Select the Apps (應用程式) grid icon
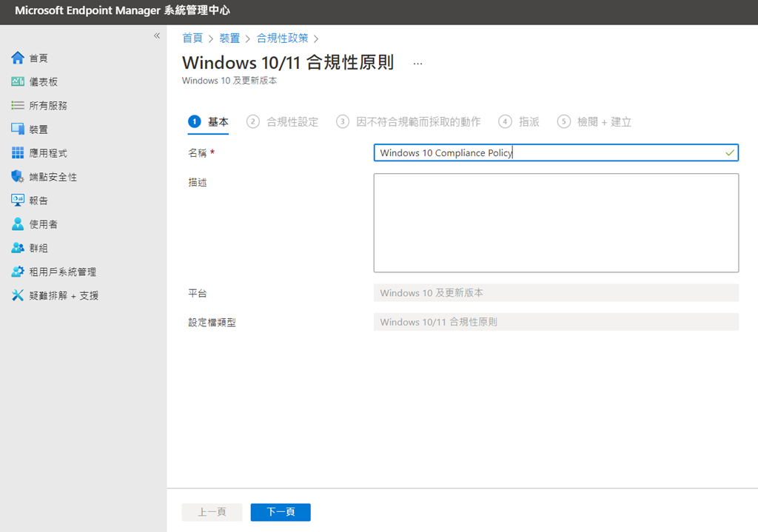Viewport: 758px width, 532px height. (18, 153)
